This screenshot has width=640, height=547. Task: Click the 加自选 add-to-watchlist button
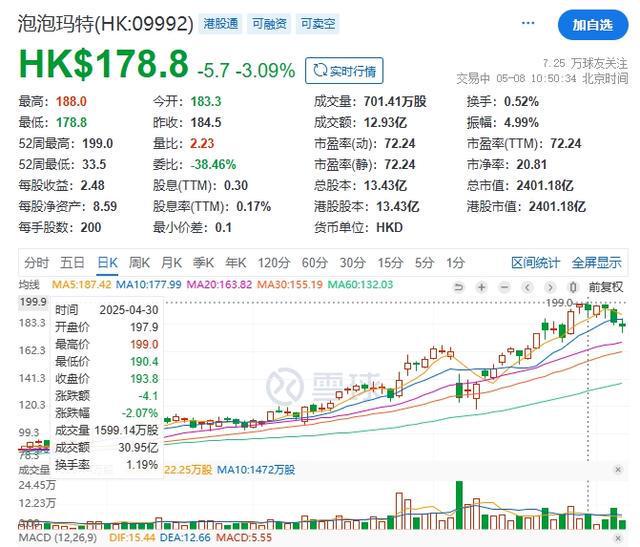(x=593, y=25)
